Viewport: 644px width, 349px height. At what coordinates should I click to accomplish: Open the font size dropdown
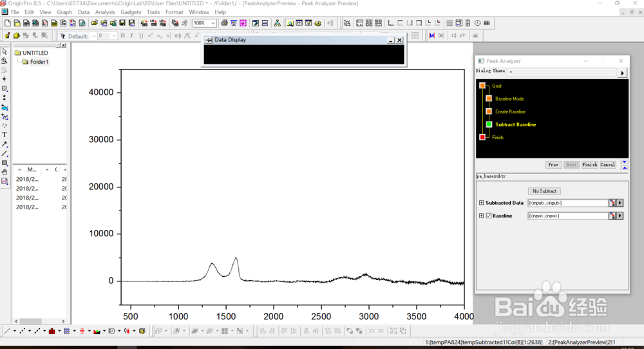click(114, 35)
